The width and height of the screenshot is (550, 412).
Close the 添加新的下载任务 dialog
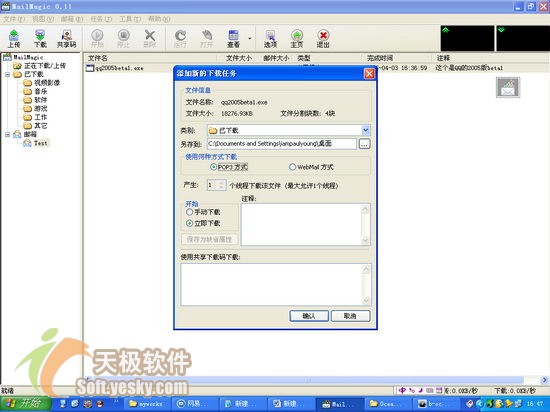[369, 73]
